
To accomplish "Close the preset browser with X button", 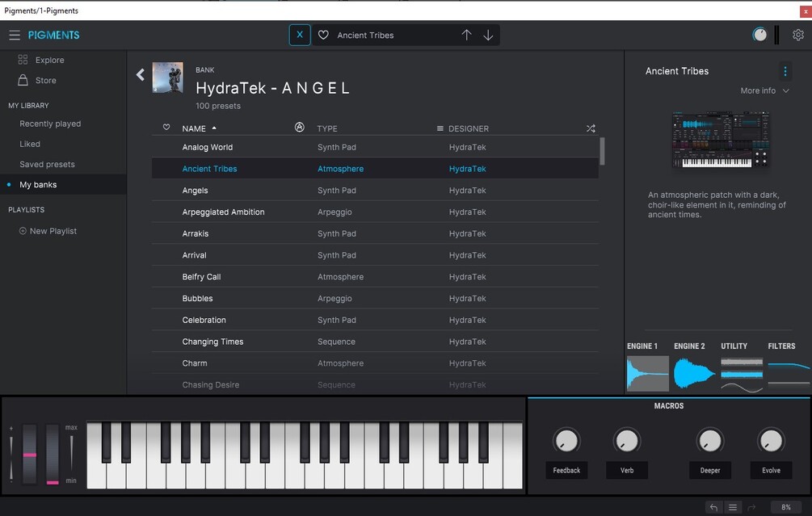I will click(299, 36).
